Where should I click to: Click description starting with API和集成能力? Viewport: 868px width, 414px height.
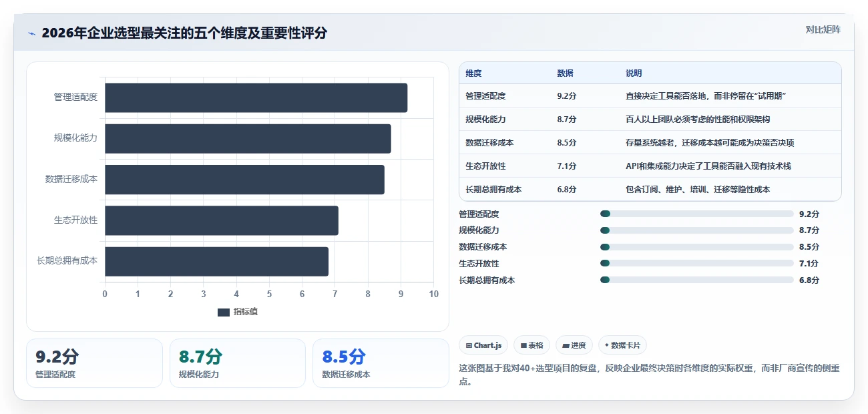tap(708, 166)
